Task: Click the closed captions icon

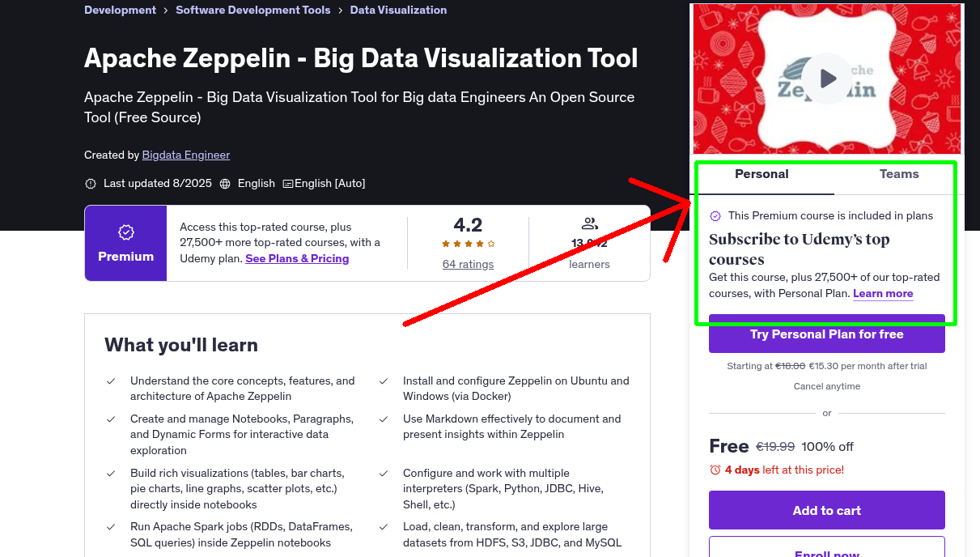Action: pyautogui.click(x=287, y=184)
